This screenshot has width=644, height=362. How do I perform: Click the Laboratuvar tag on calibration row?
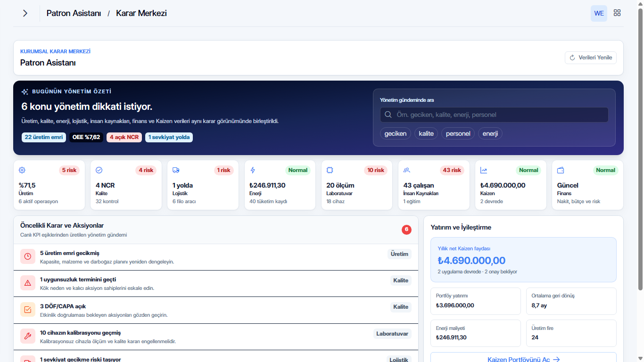392,334
